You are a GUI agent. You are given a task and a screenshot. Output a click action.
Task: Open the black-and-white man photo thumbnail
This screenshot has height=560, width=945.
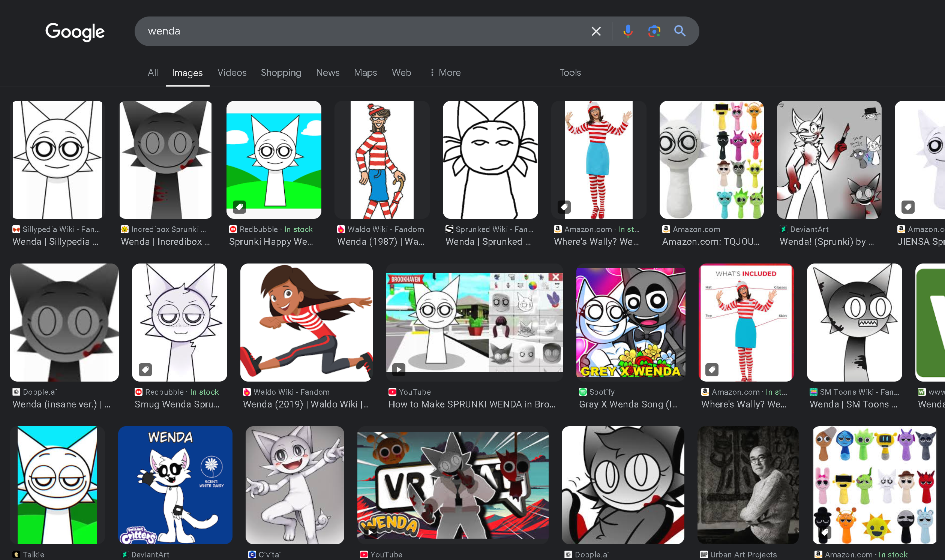pyautogui.click(x=747, y=485)
